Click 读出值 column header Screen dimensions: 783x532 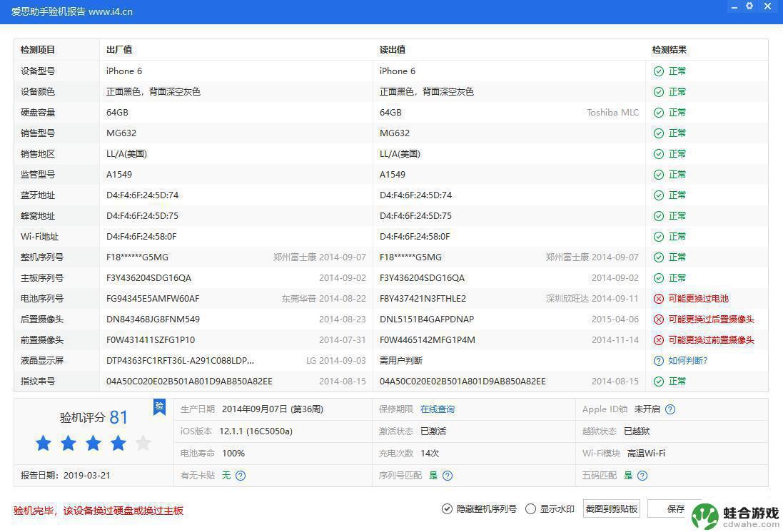(393, 50)
